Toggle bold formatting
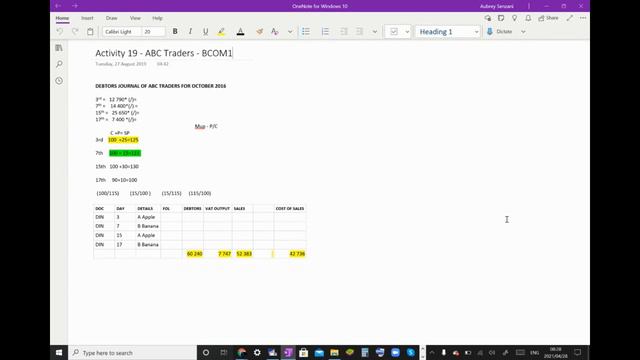 175,31
